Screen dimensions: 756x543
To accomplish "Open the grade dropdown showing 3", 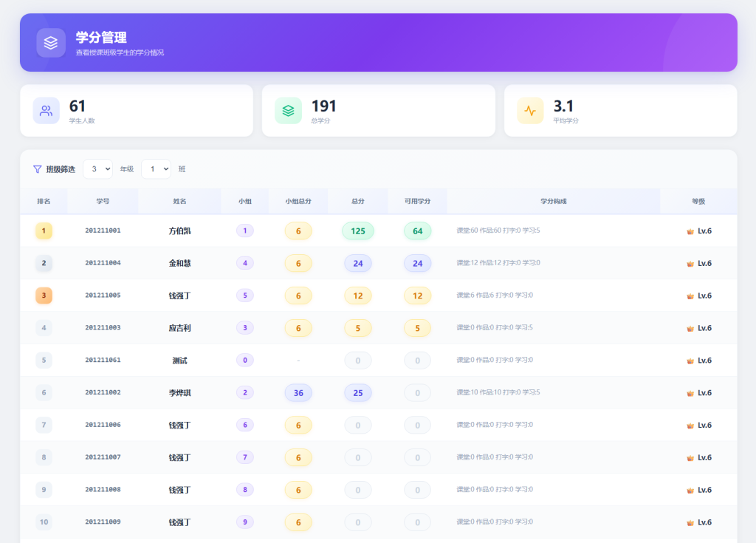I will (x=97, y=169).
